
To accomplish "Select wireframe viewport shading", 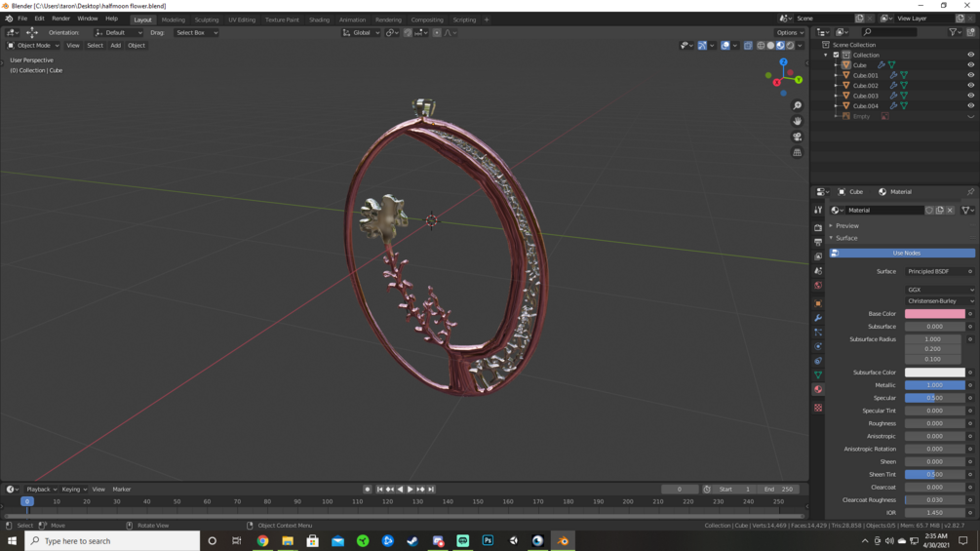I will pyautogui.click(x=761, y=45).
